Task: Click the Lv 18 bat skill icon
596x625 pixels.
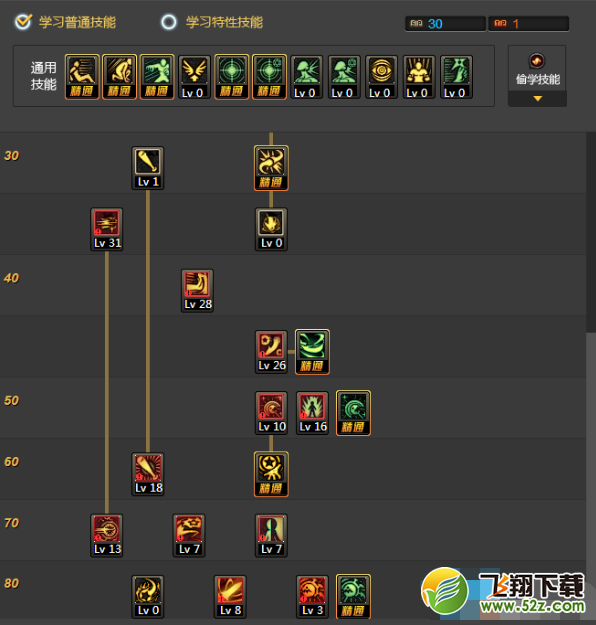Action: coord(148,474)
